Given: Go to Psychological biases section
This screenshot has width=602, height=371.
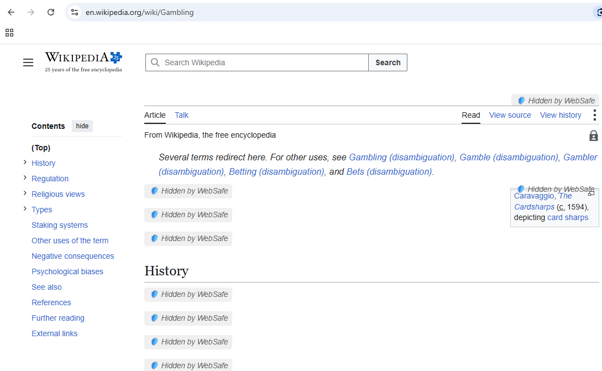Looking at the screenshot, I should [x=67, y=272].
